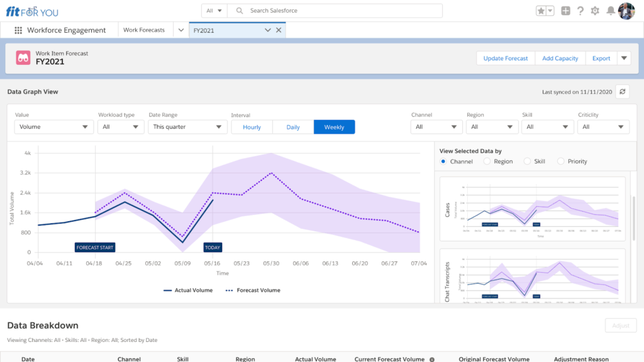Open the user profile avatar
644x362 pixels.
click(x=626, y=11)
